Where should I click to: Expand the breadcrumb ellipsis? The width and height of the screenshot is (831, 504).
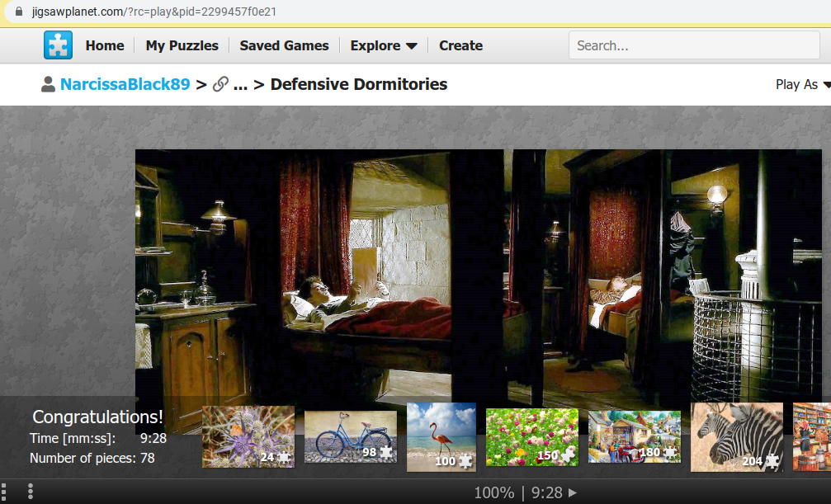coord(240,84)
